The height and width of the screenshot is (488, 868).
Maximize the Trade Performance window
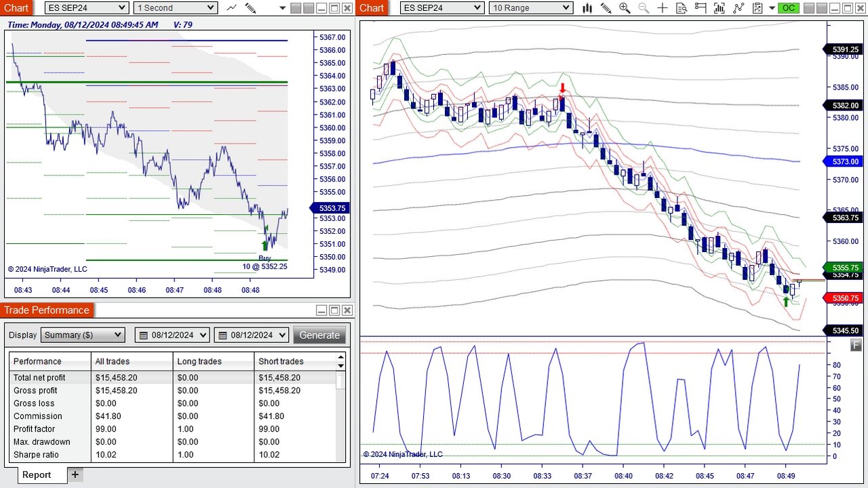click(x=334, y=310)
